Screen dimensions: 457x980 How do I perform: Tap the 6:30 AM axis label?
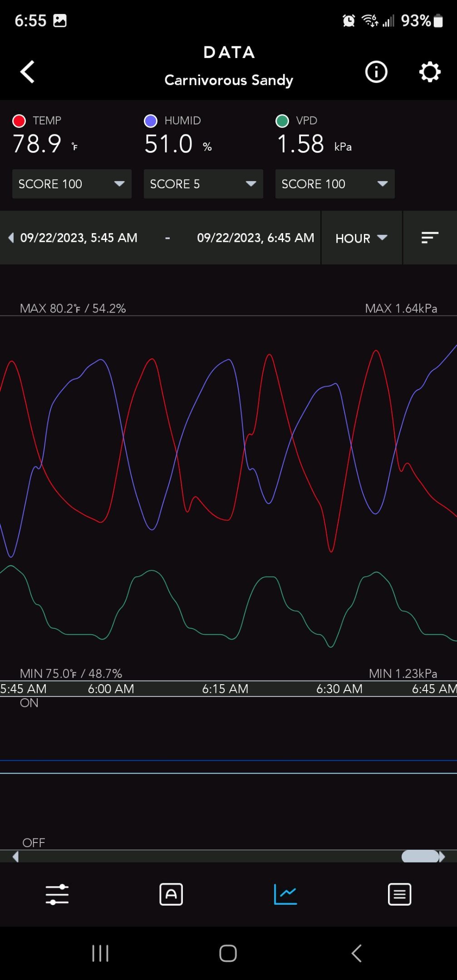point(339,689)
